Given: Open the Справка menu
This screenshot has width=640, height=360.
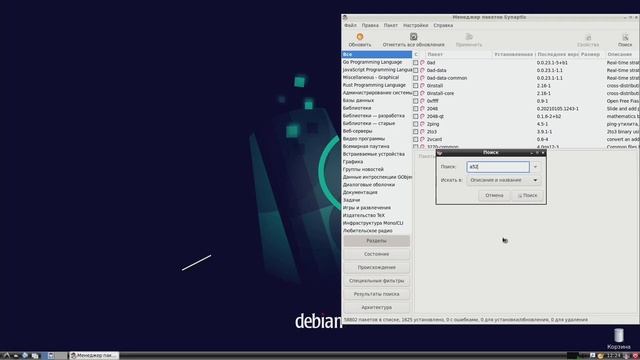Looking at the screenshot, I should (443, 25).
